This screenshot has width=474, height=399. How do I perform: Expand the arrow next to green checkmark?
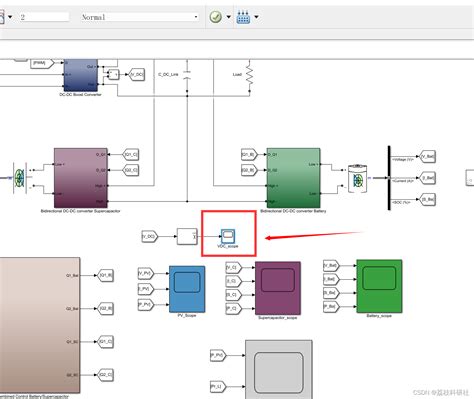[229, 17]
